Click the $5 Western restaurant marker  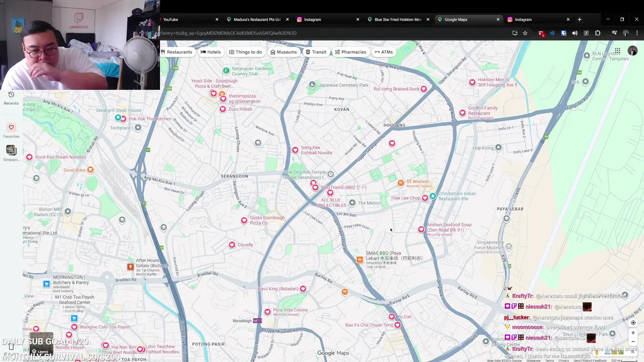click(x=400, y=183)
